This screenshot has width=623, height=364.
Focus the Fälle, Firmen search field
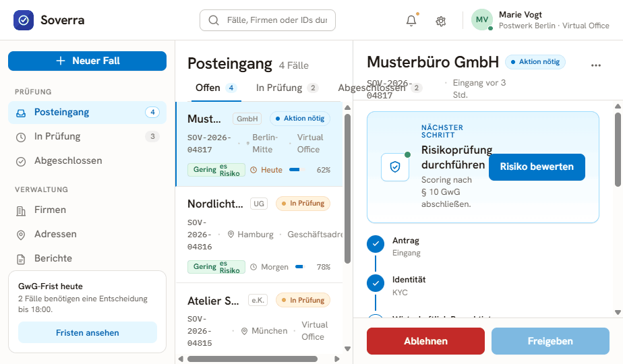click(x=268, y=20)
